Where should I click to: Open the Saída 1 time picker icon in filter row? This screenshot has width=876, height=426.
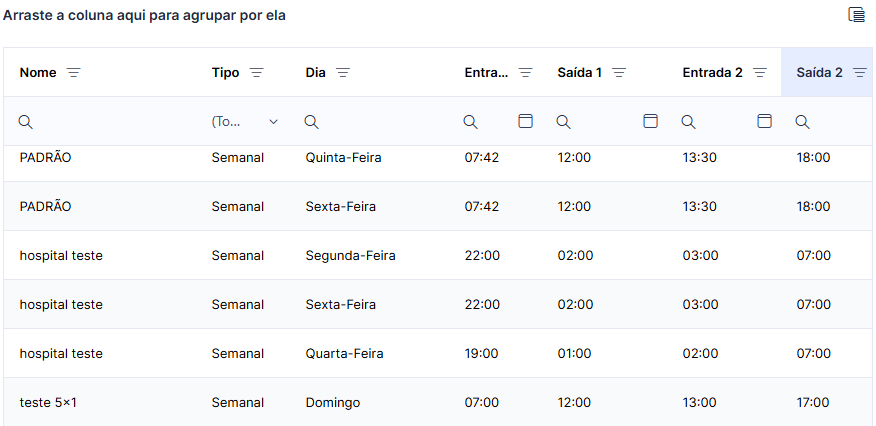pyautogui.click(x=650, y=121)
